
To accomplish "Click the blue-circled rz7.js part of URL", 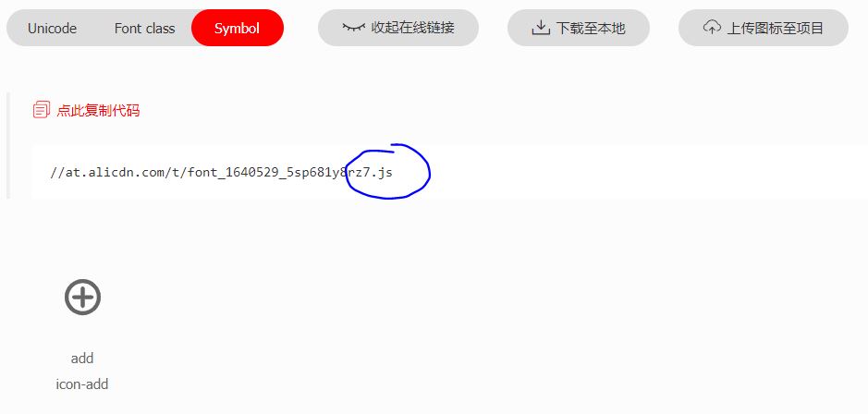I will pyautogui.click(x=373, y=172).
